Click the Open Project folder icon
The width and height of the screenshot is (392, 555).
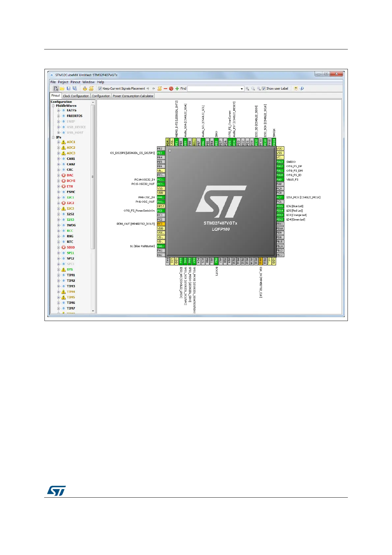(x=62, y=89)
